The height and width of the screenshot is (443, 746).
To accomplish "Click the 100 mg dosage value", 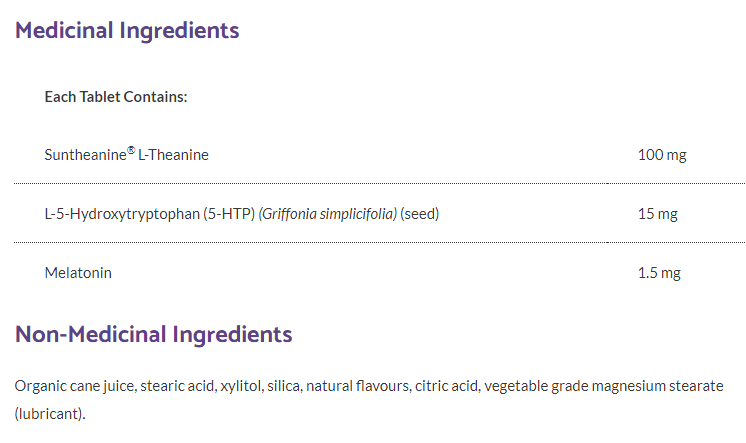I will 662,155.
